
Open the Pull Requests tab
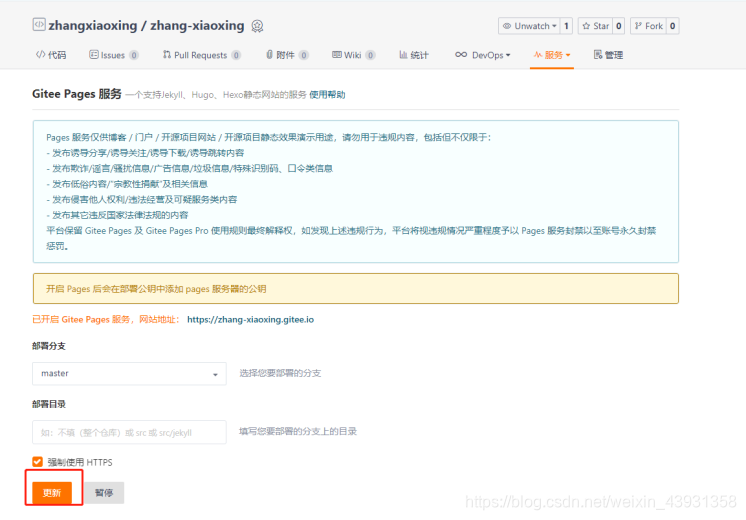pyautogui.click(x=201, y=55)
